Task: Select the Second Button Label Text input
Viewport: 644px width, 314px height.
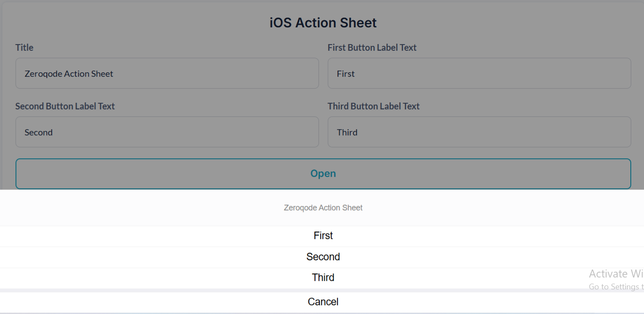Action: (167, 132)
